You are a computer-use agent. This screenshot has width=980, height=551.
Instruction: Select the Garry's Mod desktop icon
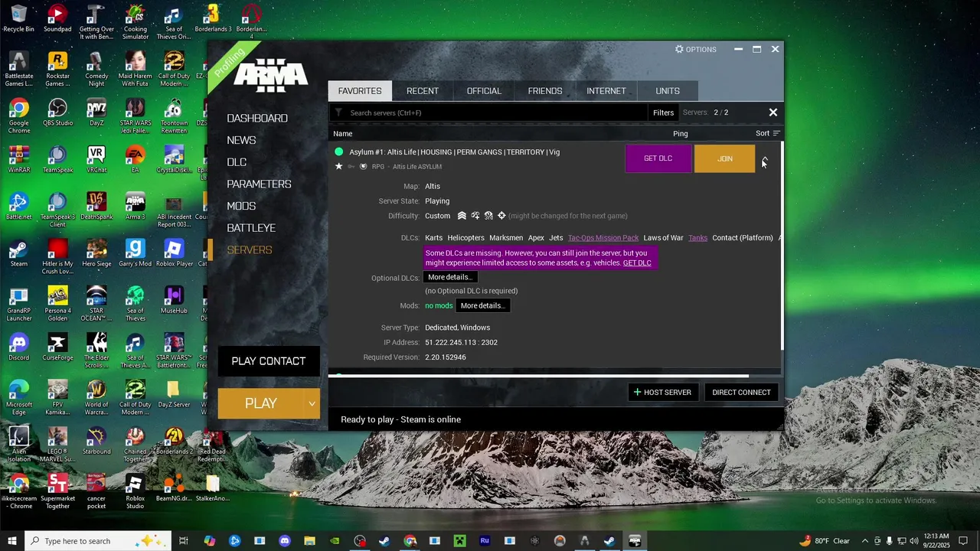pyautogui.click(x=135, y=253)
